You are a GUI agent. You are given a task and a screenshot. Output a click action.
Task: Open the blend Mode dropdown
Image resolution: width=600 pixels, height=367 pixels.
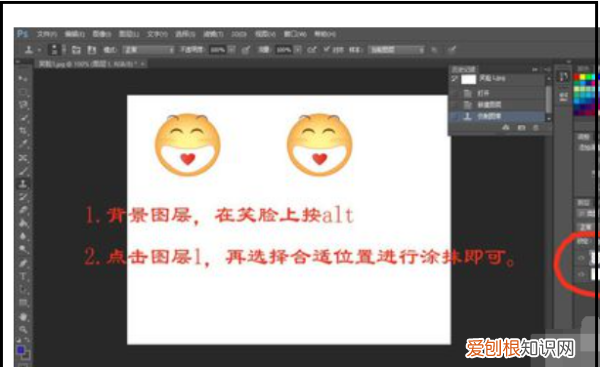coord(148,50)
